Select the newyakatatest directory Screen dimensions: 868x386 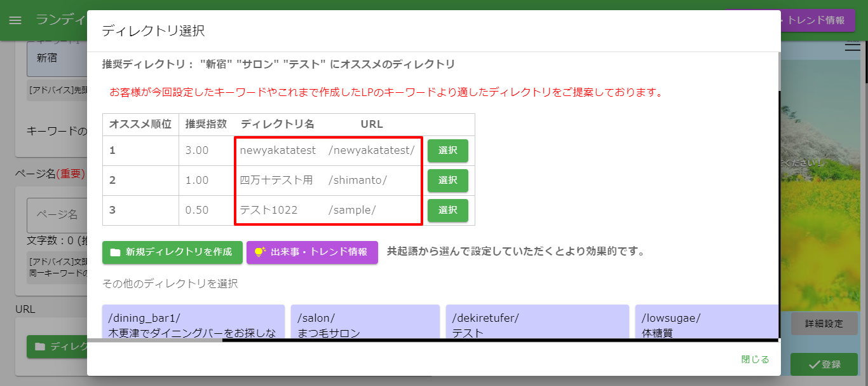448,151
